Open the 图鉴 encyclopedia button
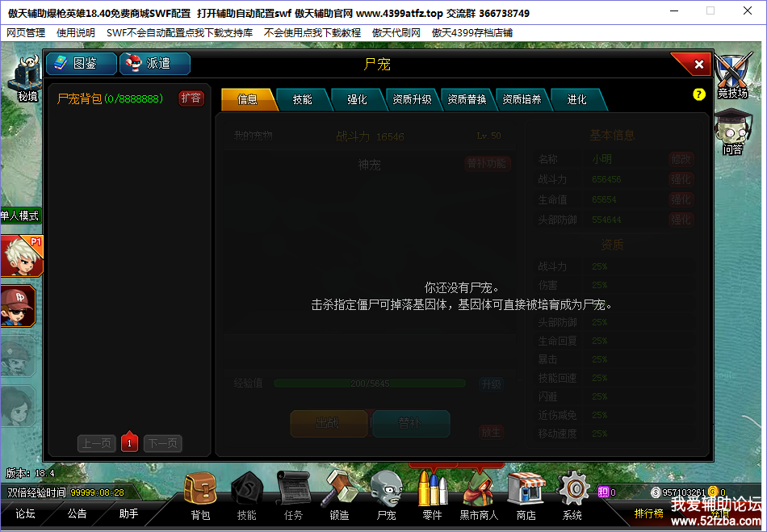The height and width of the screenshot is (532, 767). coord(82,64)
